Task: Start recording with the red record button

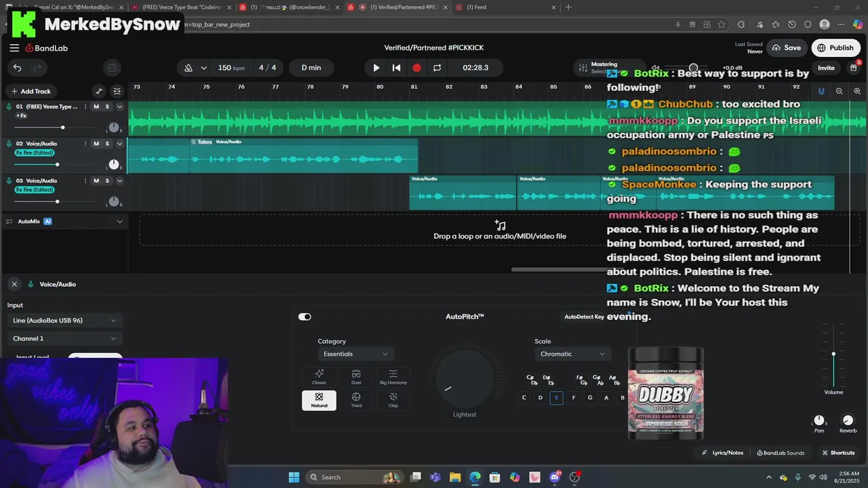Action: [417, 68]
